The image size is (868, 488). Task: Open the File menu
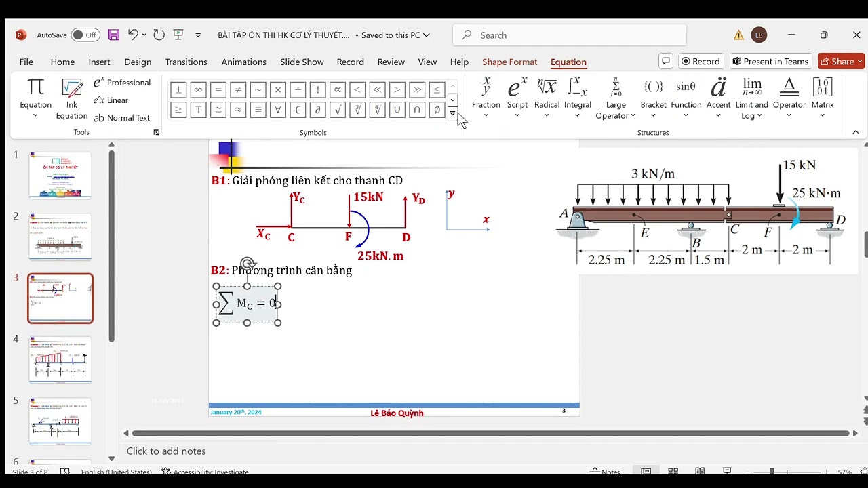click(26, 62)
